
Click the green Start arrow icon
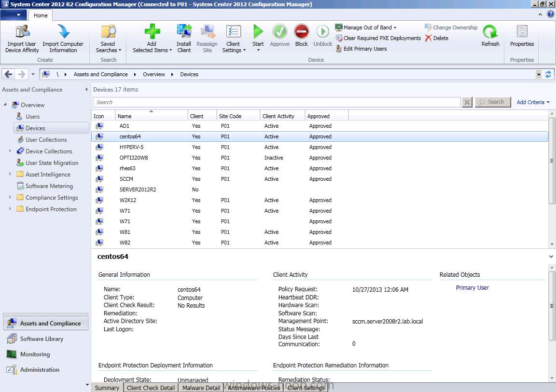(258, 31)
